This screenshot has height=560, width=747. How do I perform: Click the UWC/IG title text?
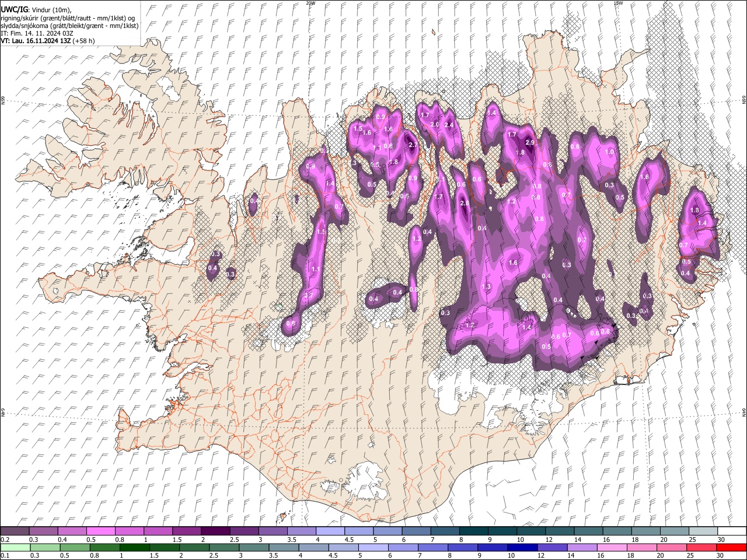[x=13, y=10]
